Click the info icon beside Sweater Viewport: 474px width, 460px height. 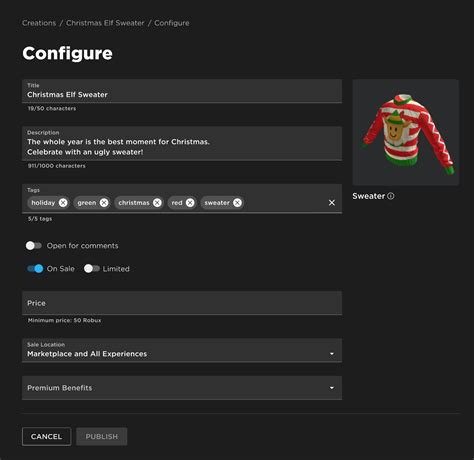(x=391, y=196)
